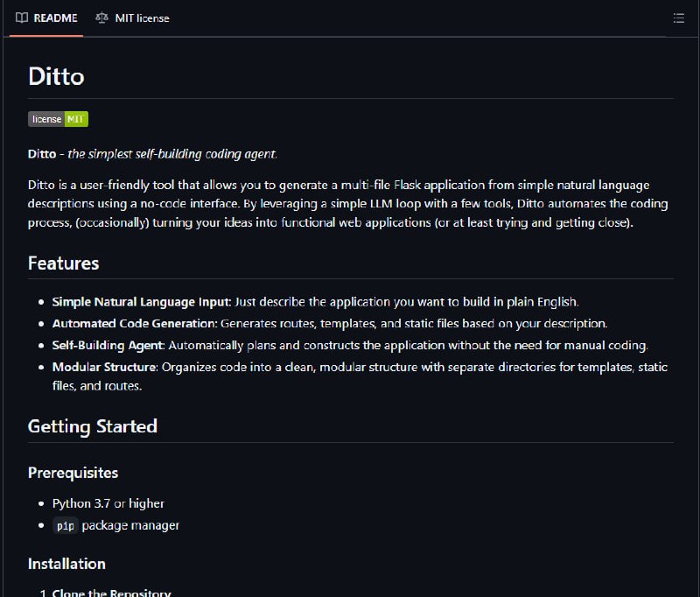Click the Modular Structure bullet text
The width and height of the screenshot is (700, 597).
(x=360, y=376)
